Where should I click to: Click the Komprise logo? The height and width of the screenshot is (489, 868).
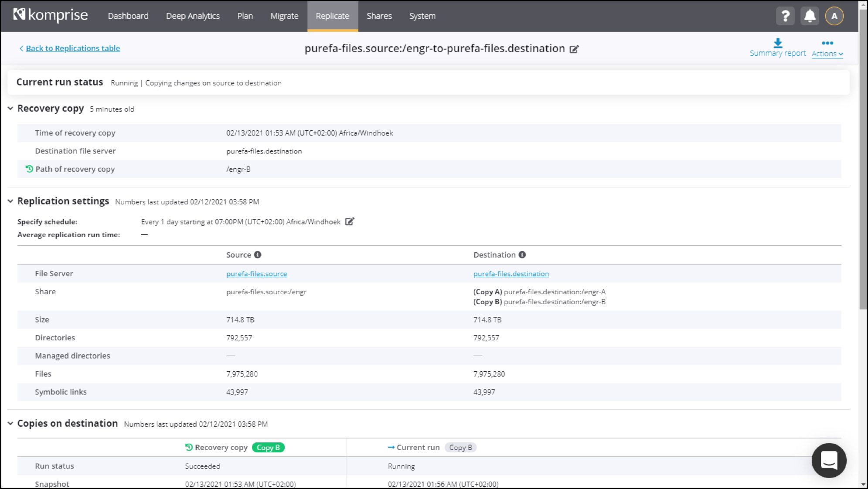(x=50, y=14)
